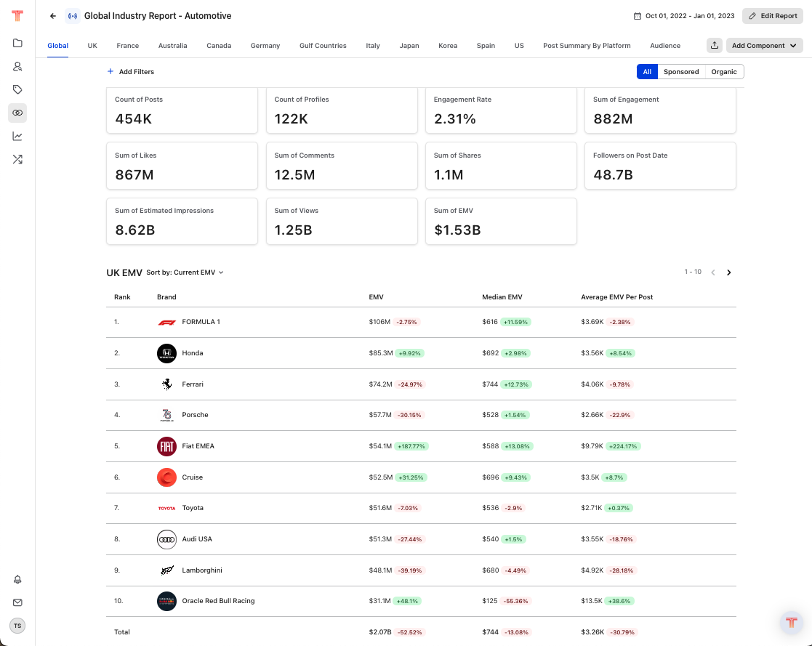Click the Audi USA rings logo

click(x=166, y=539)
